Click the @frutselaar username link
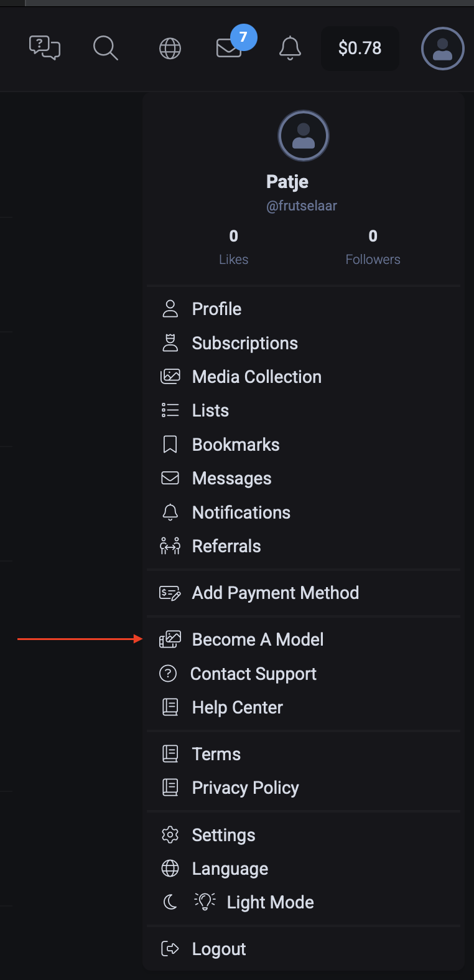Image resolution: width=474 pixels, height=980 pixels. [302, 205]
